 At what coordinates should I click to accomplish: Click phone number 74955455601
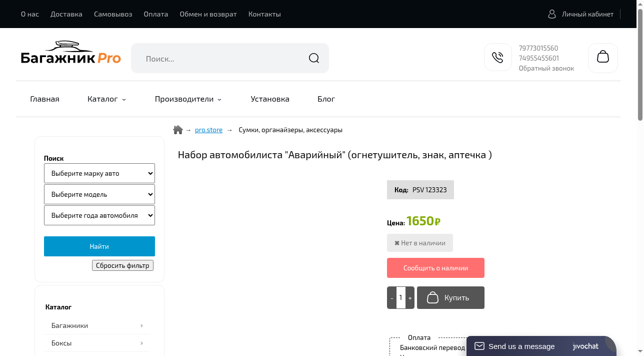pos(539,58)
